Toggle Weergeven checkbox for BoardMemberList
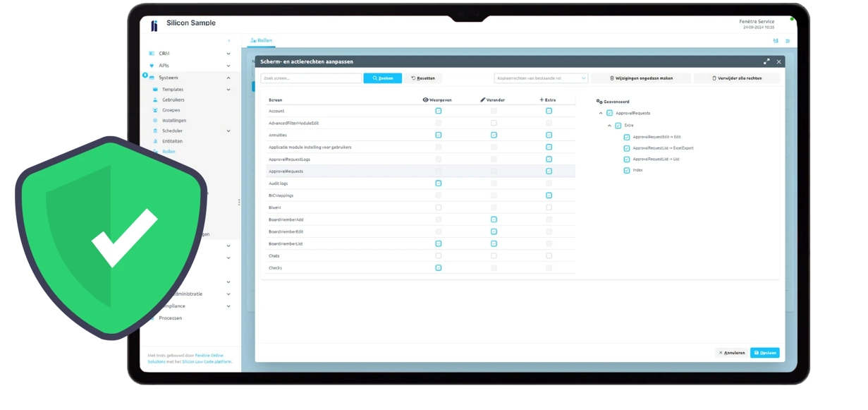The height and width of the screenshot is (410, 868). click(439, 243)
